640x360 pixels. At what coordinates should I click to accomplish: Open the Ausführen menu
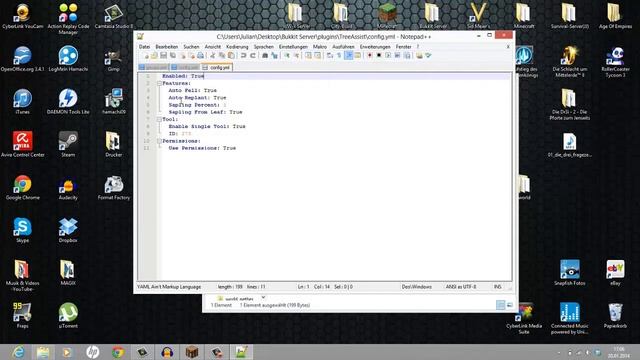(x=343, y=47)
